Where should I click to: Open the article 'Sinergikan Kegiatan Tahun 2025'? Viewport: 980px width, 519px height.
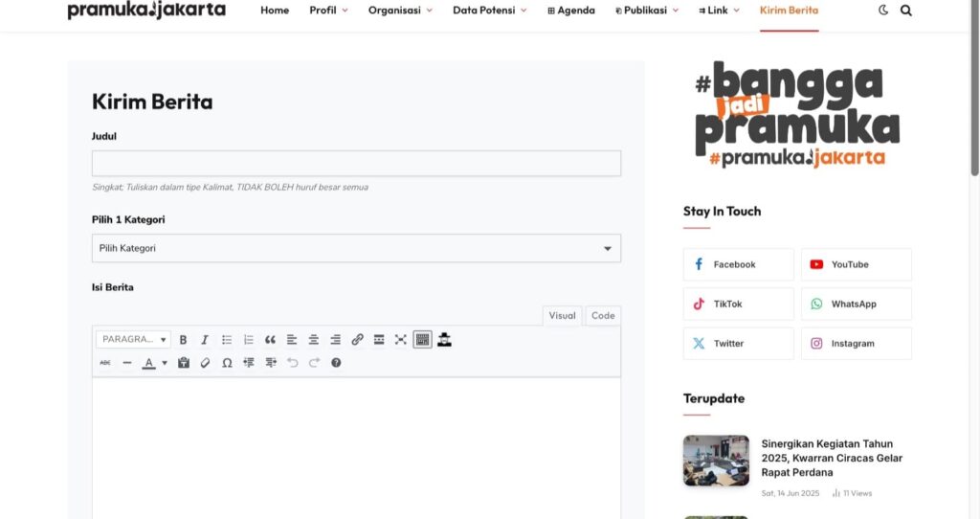click(832, 458)
